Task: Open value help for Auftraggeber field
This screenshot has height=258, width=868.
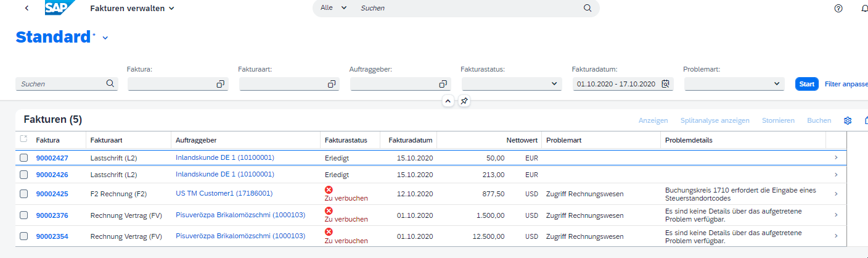Action: (x=443, y=84)
